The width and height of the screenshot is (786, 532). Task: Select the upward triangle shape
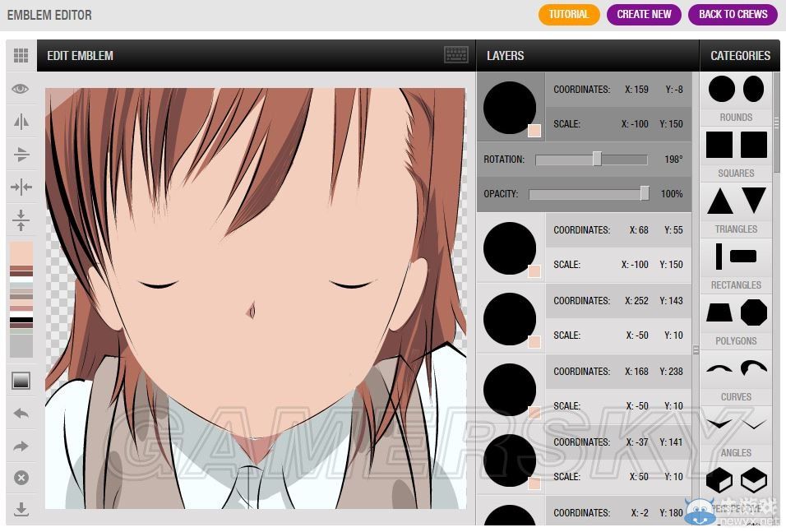point(720,201)
